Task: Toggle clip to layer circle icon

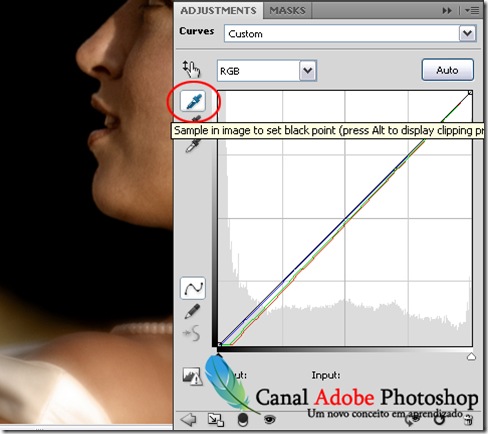Action: coord(243,420)
